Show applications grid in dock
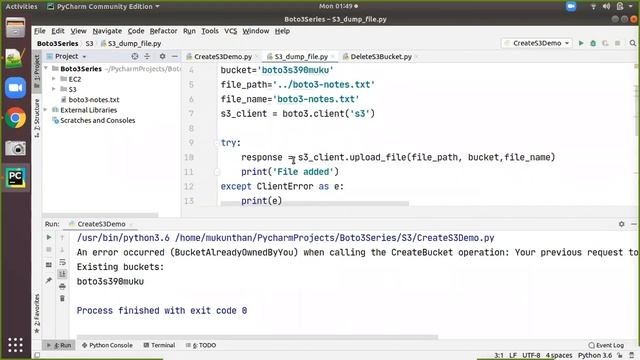Screen dimensions: 640x360 [16, 345]
